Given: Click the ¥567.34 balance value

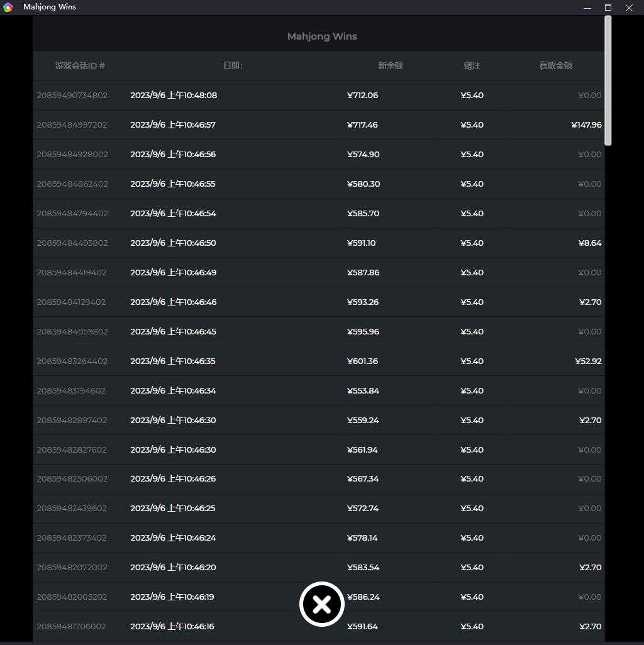Looking at the screenshot, I should pyautogui.click(x=363, y=479).
